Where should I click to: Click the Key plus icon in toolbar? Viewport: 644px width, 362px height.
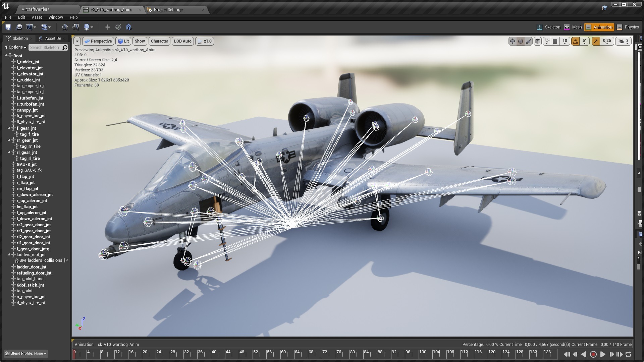[x=107, y=27]
